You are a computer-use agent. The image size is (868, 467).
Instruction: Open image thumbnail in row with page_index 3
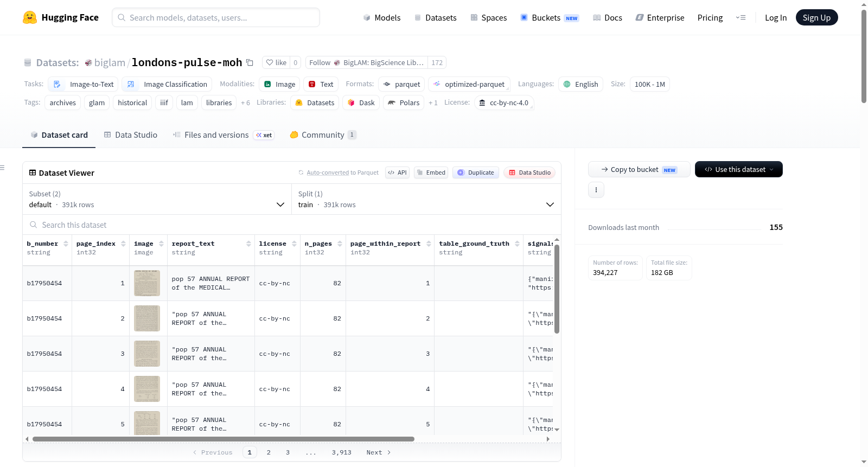point(147,354)
